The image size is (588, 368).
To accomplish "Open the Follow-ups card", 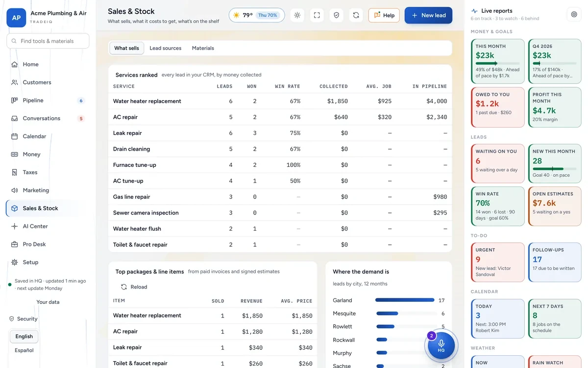I will click(555, 263).
